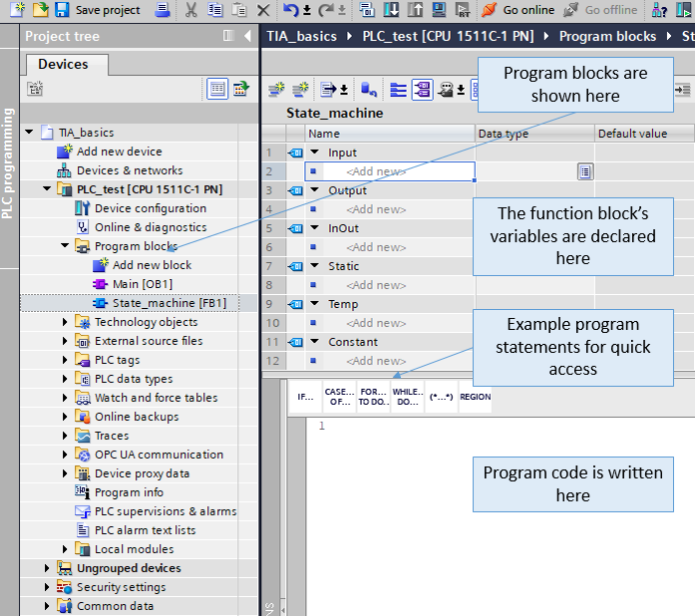The image size is (695, 616).
Task: Select the Devices tab
Action: 63,64
